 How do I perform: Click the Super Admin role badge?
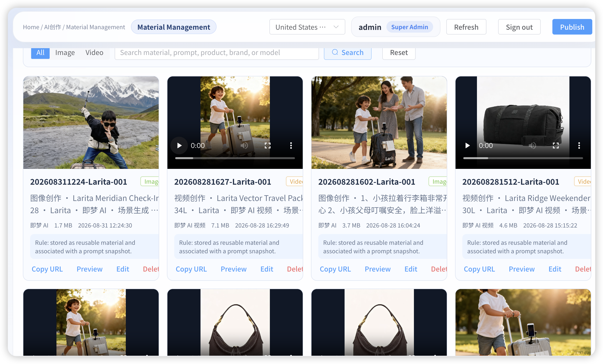point(410,27)
